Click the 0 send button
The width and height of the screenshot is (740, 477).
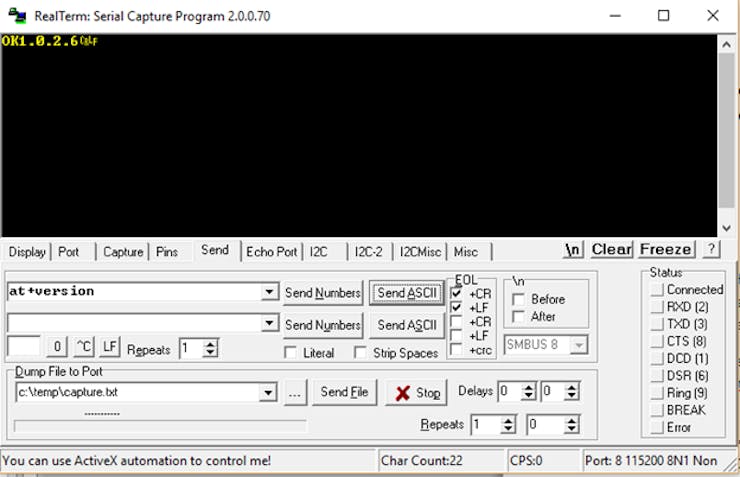pos(57,347)
